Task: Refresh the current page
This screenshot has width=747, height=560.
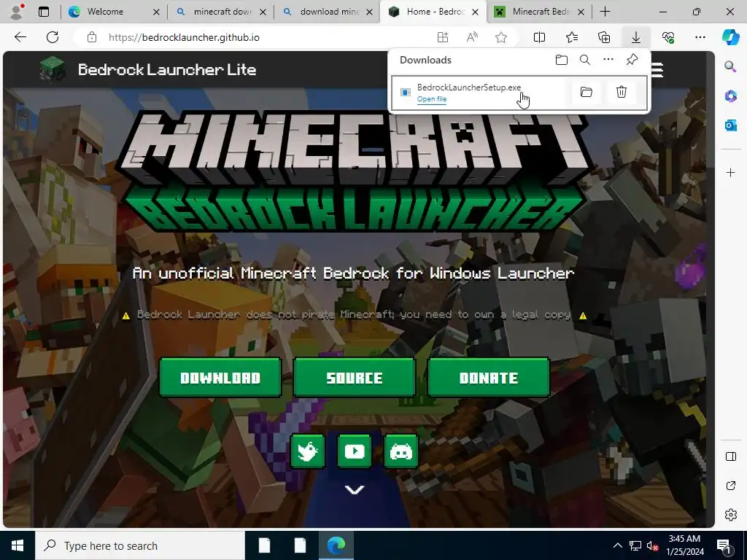Action: [x=53, y=37]
